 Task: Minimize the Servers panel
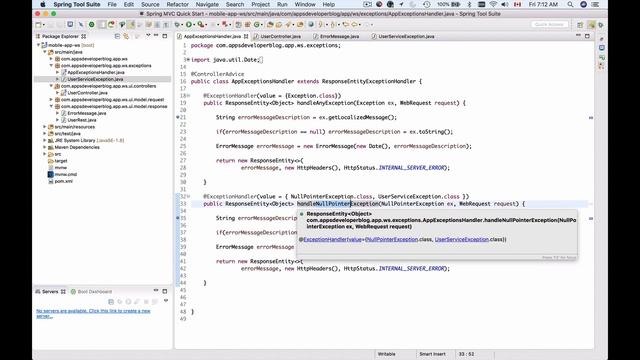point(156,291)
